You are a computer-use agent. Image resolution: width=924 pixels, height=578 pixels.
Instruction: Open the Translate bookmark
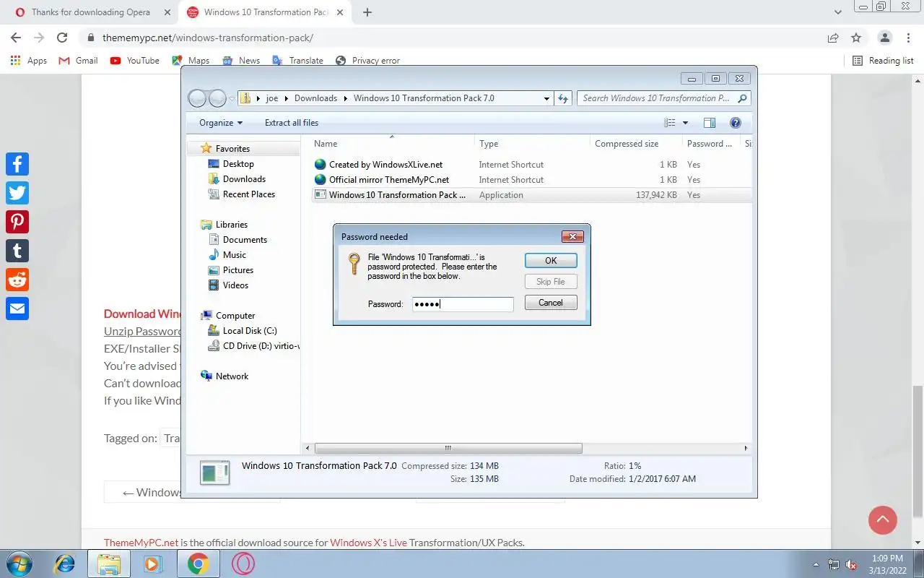pyautogui.click(x=298, y=61)
